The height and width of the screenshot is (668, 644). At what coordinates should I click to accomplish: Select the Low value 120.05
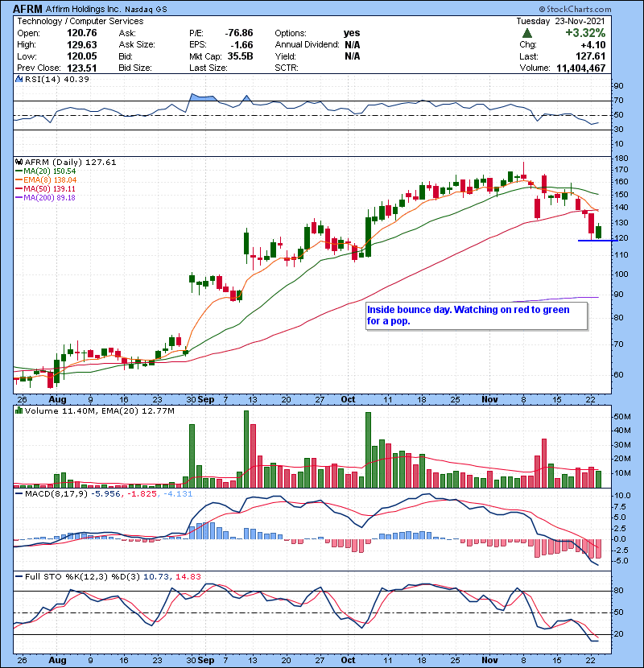pos(82,56)
